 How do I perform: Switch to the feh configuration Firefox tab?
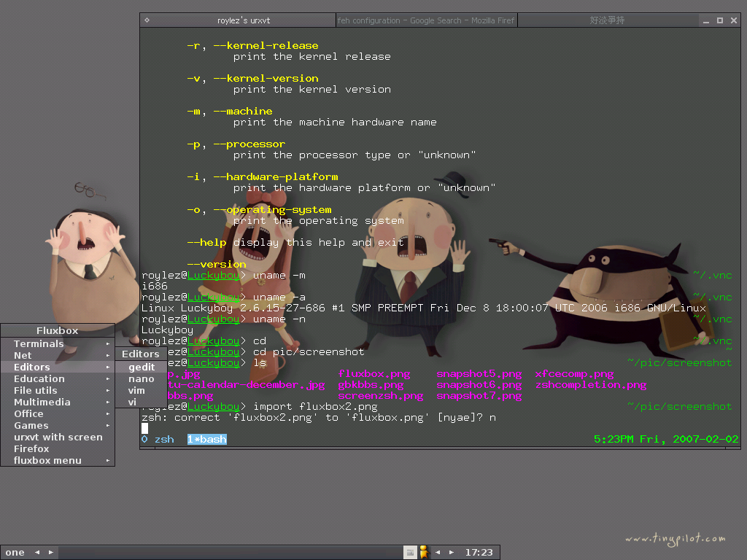[426, 20]
